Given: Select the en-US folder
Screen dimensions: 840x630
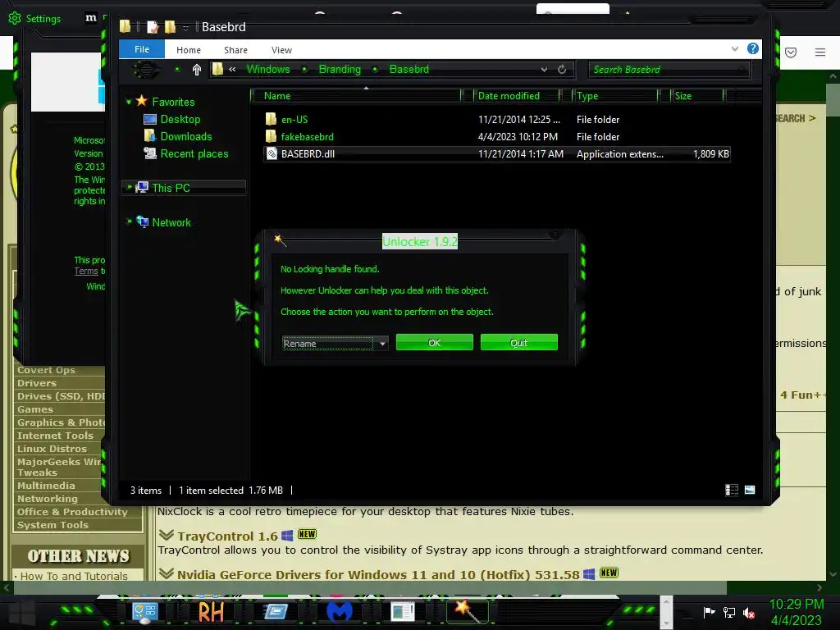Looking at the screenshot, I should pyautogui.click(x=294, y=120).
